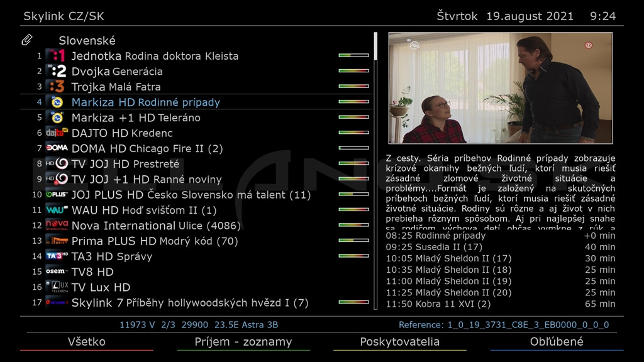Viewport: 644px width, 362px height.
Task: Click EPG entry 11:50 Kobra 11 XVI (2)
Action: pos(500,304)
